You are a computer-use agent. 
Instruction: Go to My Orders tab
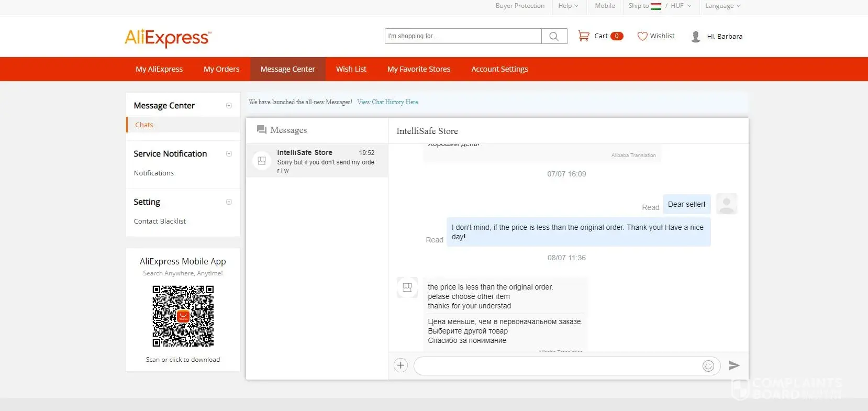(x=221, y=69)
